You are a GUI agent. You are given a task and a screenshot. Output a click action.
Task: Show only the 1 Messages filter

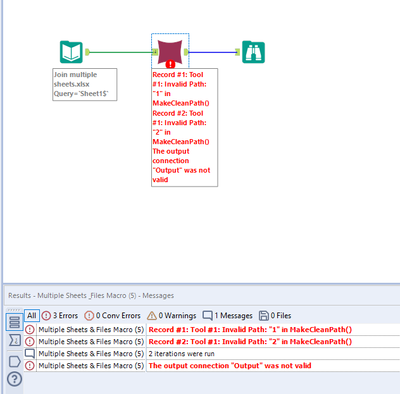[x=228, y=315]
